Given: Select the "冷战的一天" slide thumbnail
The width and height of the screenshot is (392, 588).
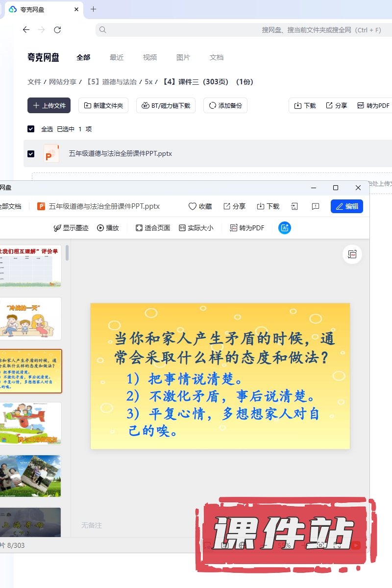Looking at the screenshot, I should (x=30, y=318).
